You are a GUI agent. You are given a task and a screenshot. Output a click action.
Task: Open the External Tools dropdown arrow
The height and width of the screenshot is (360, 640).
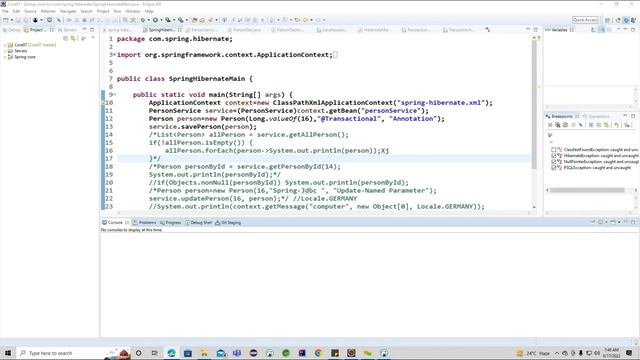pos(187,20)
